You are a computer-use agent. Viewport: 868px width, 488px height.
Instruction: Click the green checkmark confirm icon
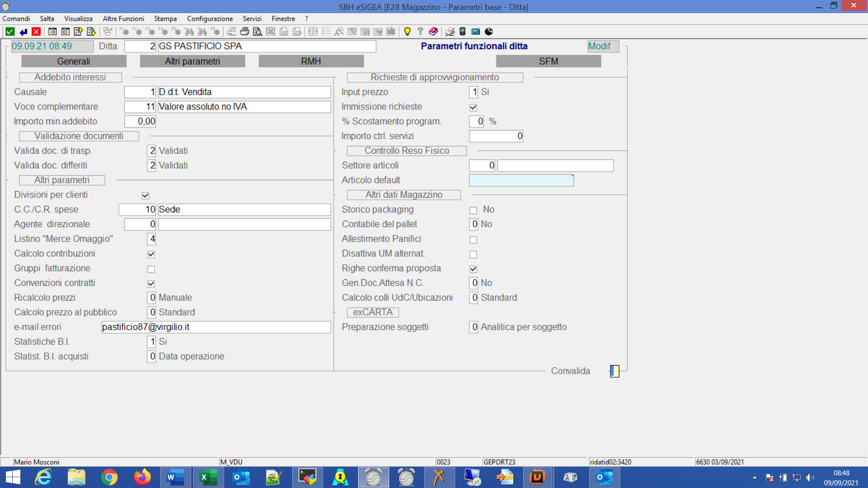pyautogui.click(x=10, y=32)
